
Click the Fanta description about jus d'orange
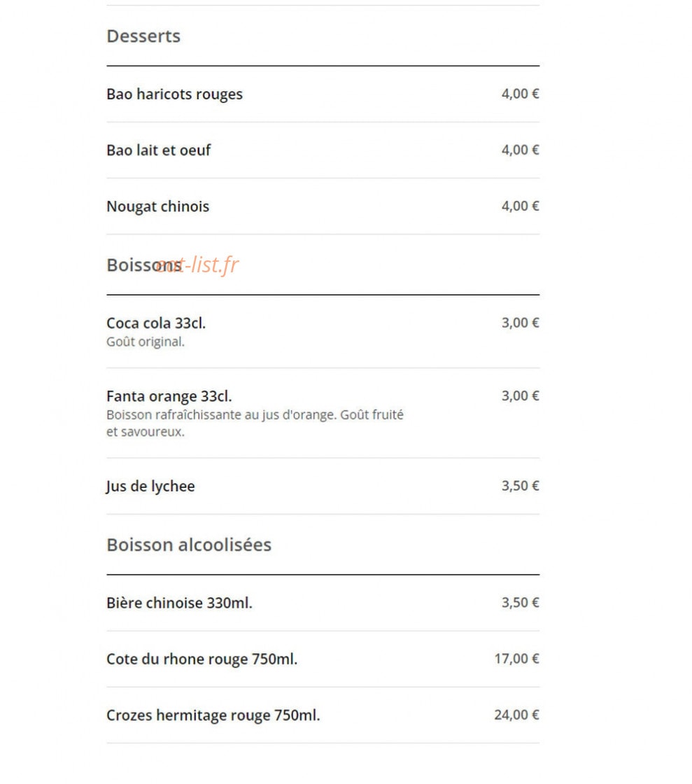coord(255,423)
